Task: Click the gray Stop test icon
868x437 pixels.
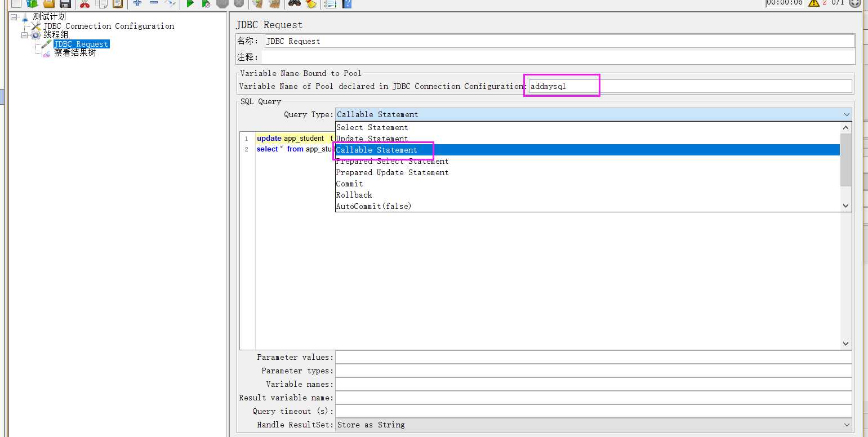Action: (222, 3)
